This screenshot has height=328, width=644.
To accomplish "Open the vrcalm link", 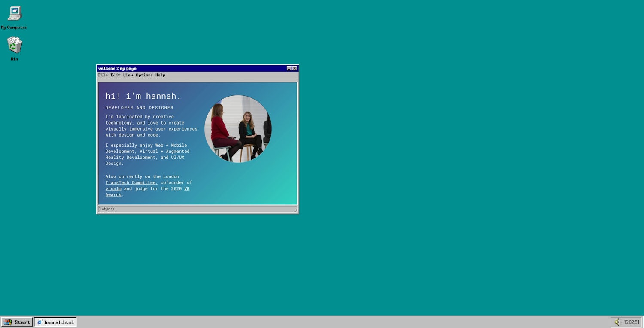I will (x=113, y=188).
